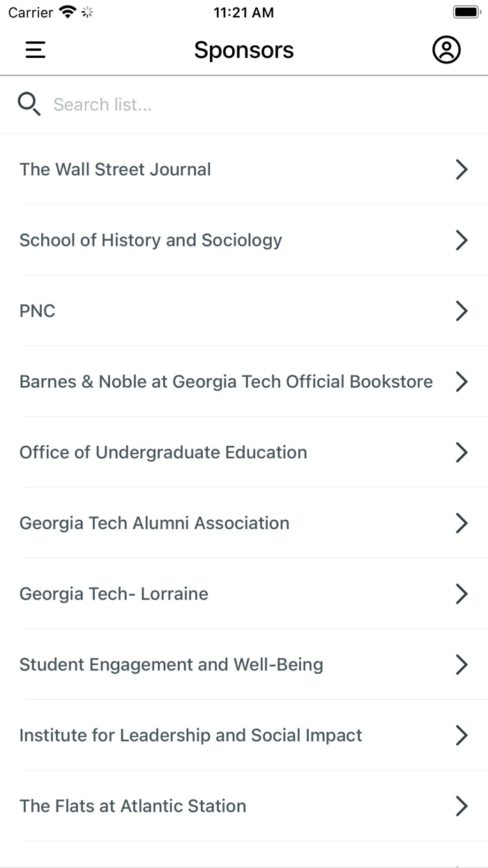The image size is (488, 868).
Task: Tap the clock showing 11:21 AM
Action: tap(243, 12)
